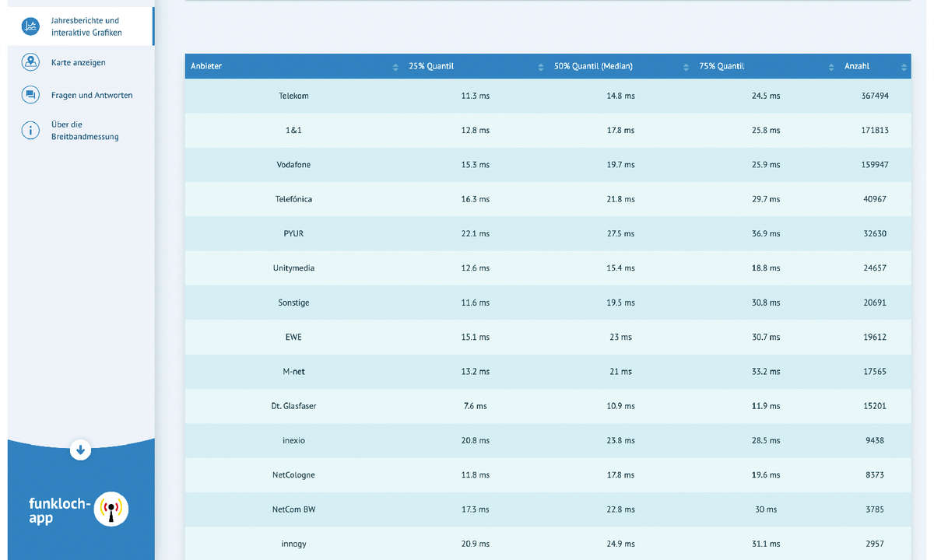
Task: Select the M-net provider cell
Action: [x=293, y=372]
